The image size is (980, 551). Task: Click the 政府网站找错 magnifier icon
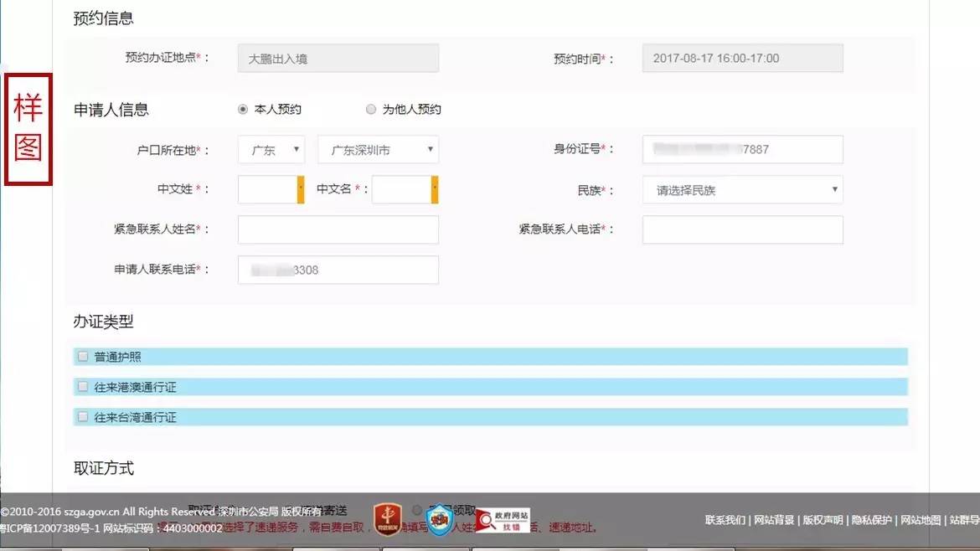(503, 520)
